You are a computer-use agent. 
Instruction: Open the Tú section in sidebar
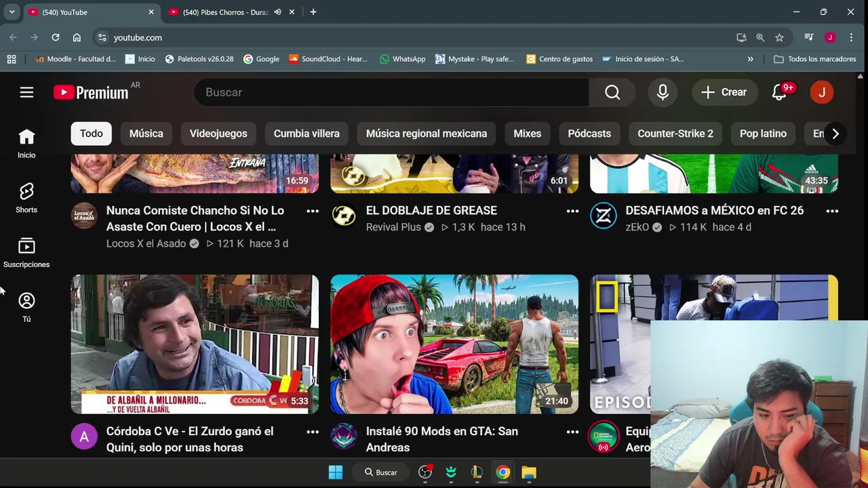coord(26,308)
